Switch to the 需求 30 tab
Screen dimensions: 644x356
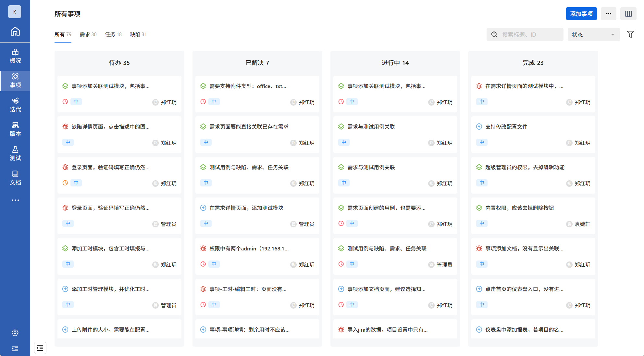pyautogui.click(x=88, y=34)
